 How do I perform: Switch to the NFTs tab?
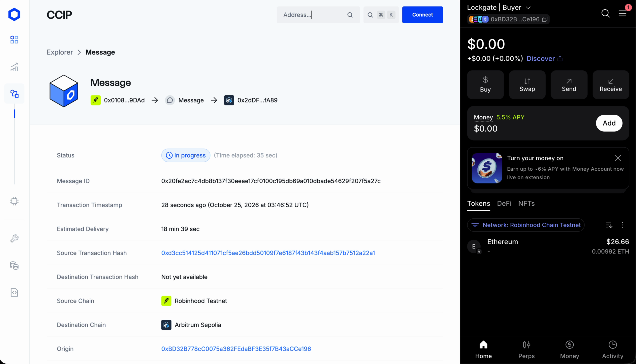click(526, 204)
